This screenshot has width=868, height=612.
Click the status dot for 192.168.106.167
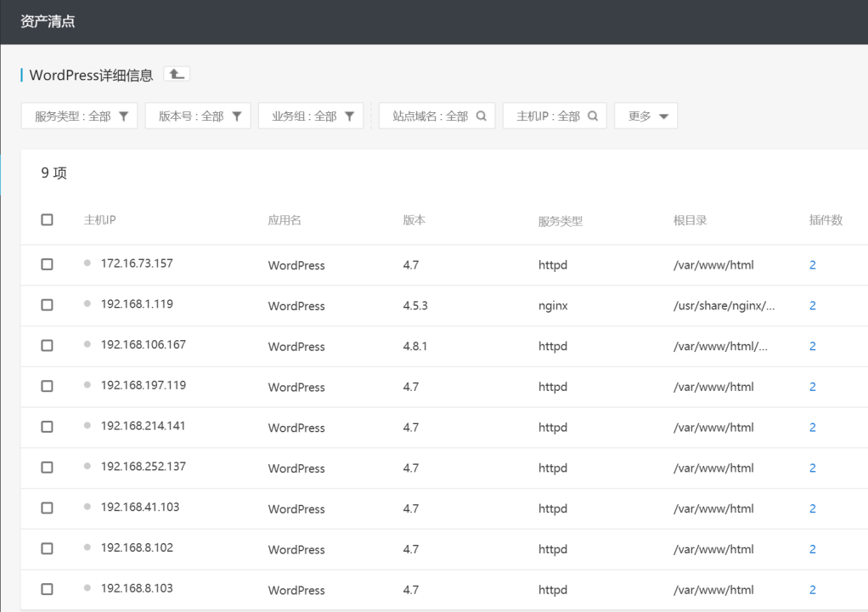click(x=87, y=344)
